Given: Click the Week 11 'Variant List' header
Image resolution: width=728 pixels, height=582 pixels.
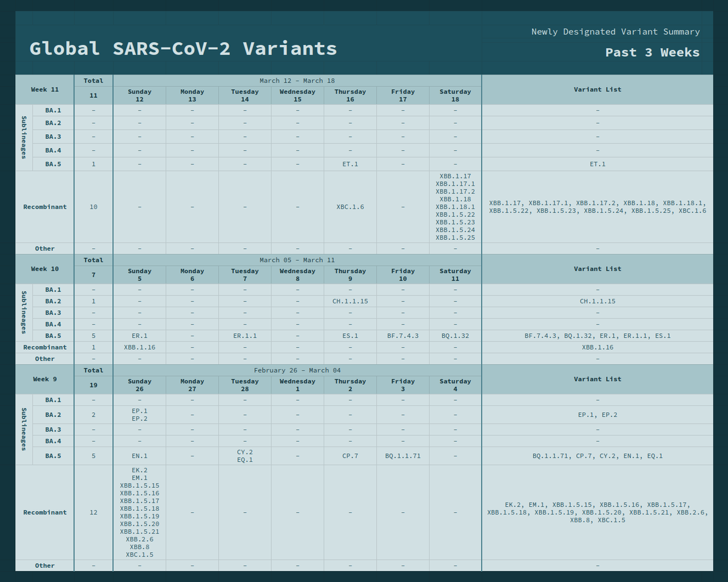Looking at the screenshot, I should tap(598, 89).
